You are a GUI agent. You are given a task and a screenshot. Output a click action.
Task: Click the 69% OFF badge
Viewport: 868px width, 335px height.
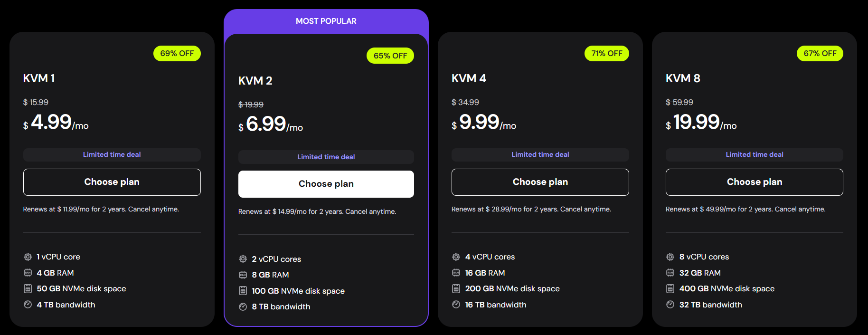pos(177,54)
